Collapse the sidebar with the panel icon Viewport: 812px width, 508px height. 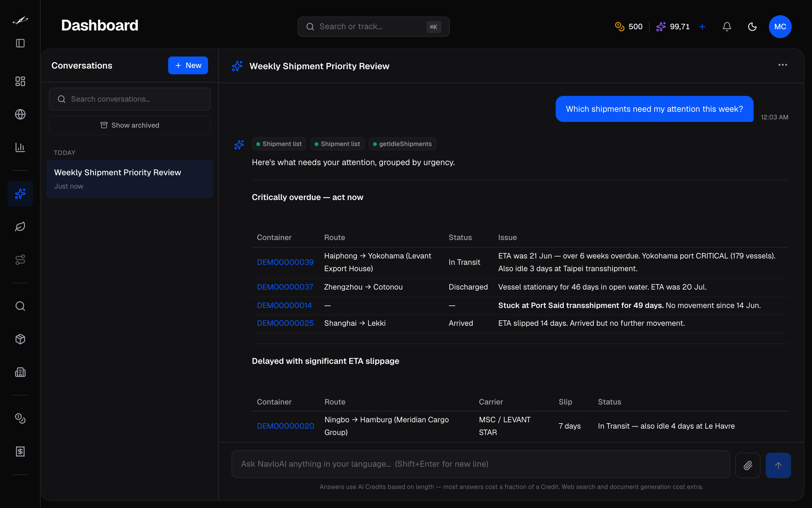(x=20, y=43)
